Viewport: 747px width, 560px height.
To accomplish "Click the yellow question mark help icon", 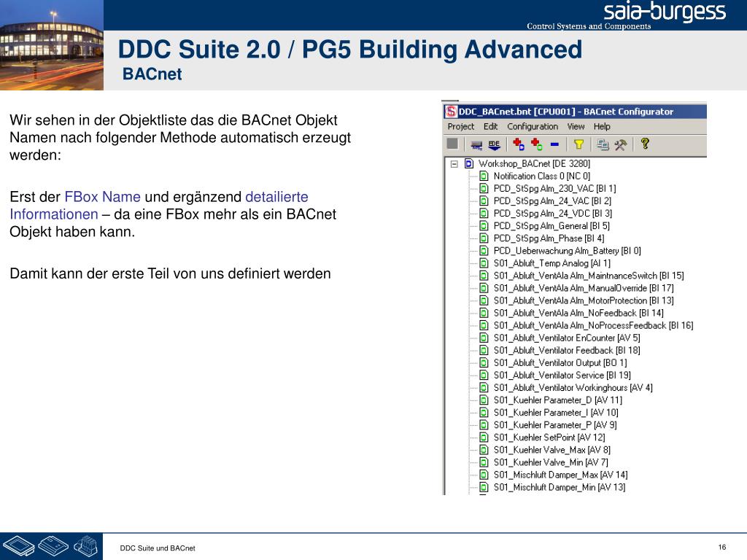I will [x=645, y=144].
